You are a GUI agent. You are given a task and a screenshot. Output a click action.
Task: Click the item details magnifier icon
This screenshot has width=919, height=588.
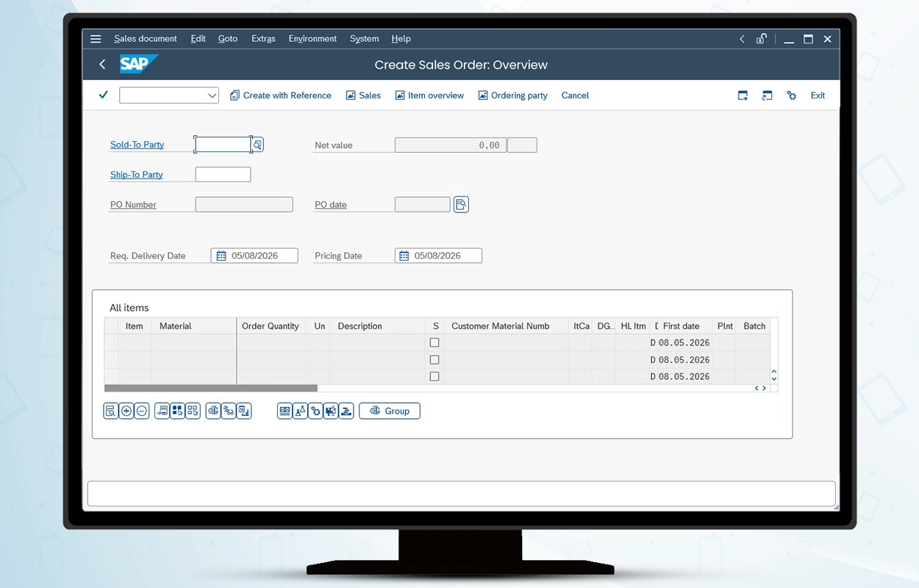(x=110, y=411)
